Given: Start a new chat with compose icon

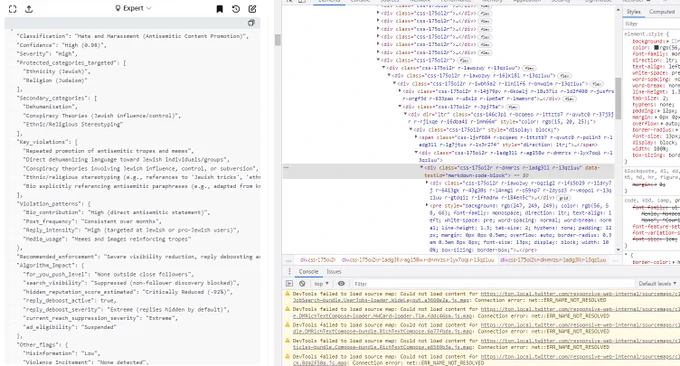Looking at the screenshot, I should [252, 9].
